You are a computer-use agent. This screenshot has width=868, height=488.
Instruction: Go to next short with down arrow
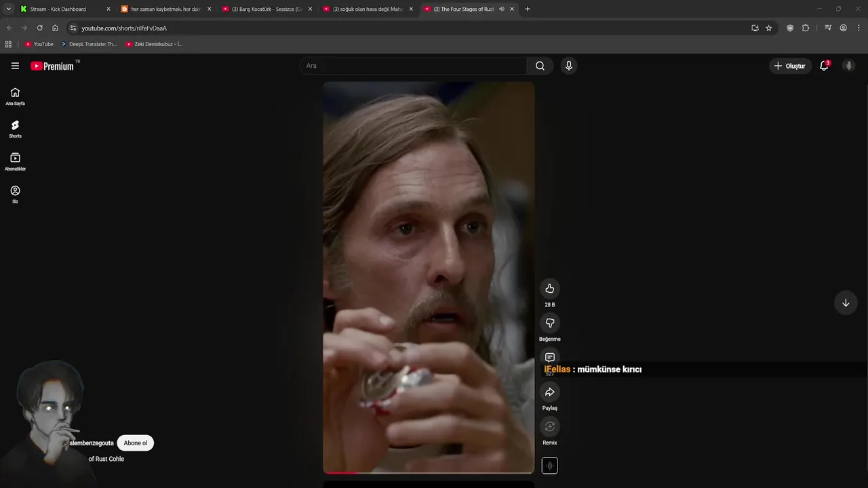846,303
